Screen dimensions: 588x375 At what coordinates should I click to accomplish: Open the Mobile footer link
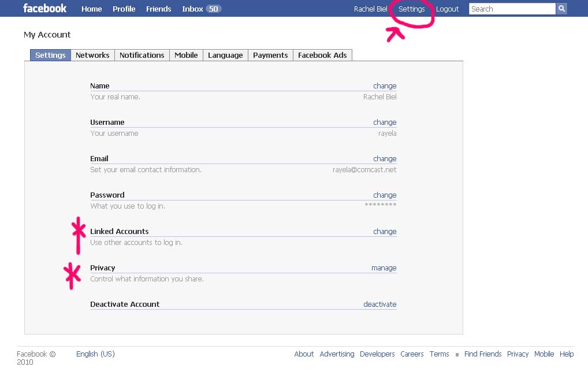pos(544,354)
